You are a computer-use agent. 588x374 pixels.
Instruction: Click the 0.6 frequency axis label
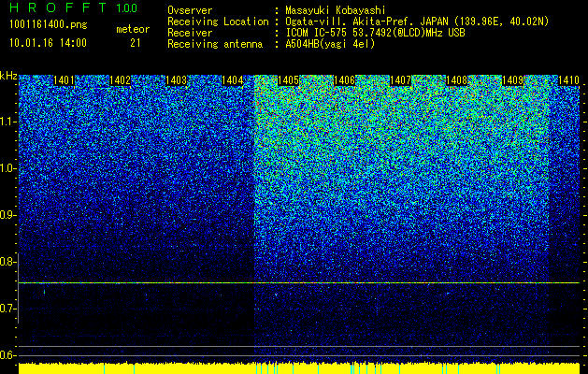pyautogui.click(x=7, y=355)
